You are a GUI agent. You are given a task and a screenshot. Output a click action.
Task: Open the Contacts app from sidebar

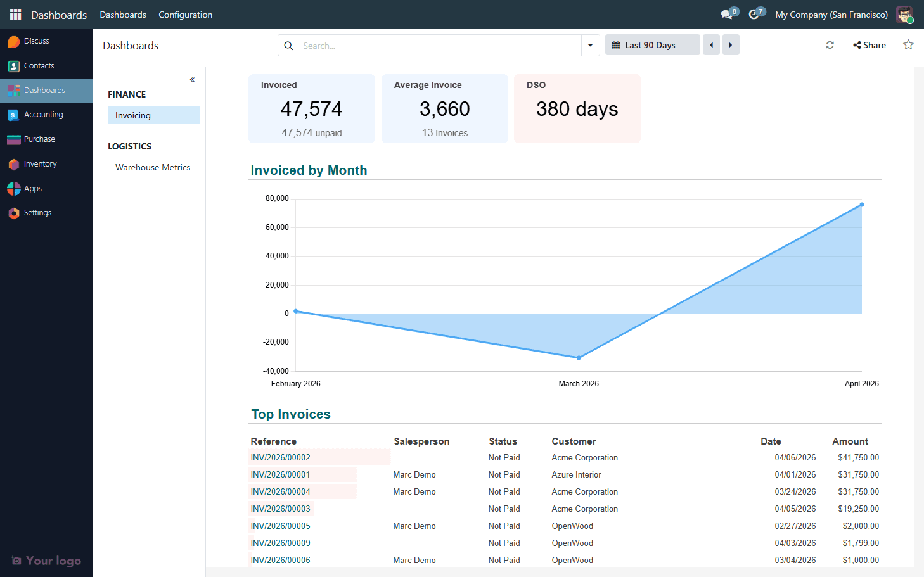point(40,65)
